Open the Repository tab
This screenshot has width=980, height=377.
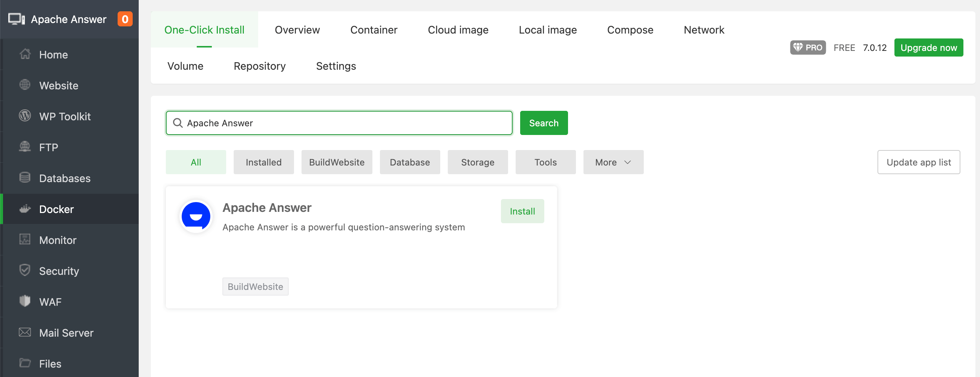pyautogui.click(x=259, y=66)
